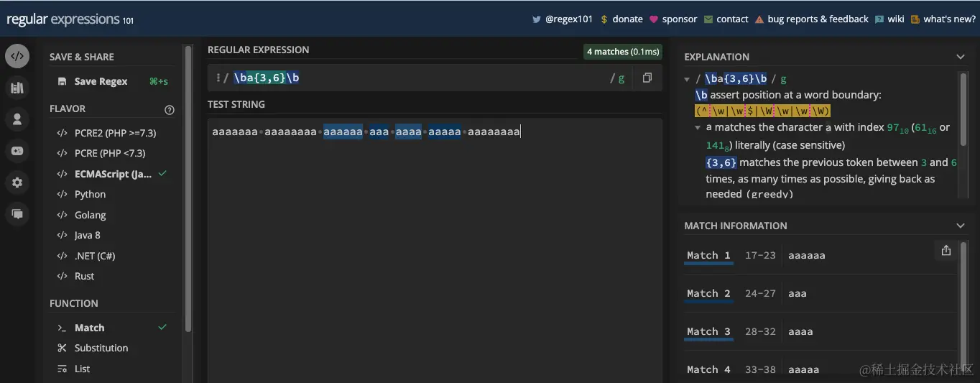Click the highlighted 'aaaaaa' match in test string

coord(343,131)
